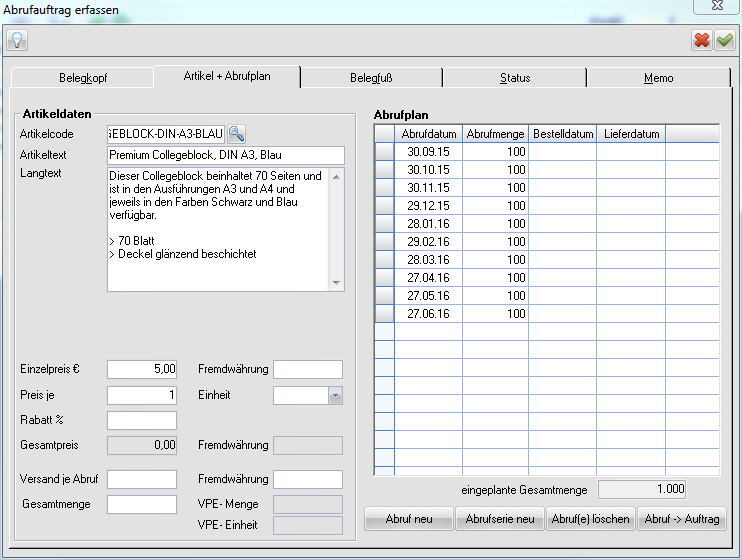The width and height of the screenshot is (742, 560).
Task: Confirm with the green checkmark icon
Action: 725,40
